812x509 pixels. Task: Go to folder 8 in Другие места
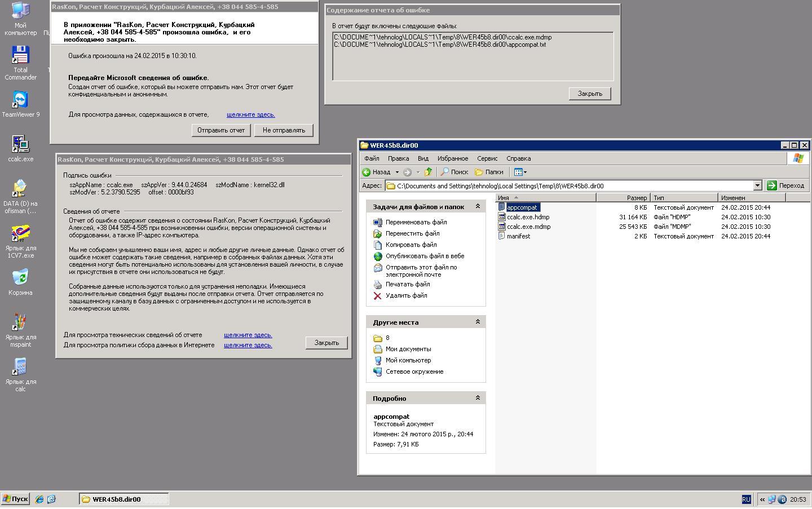pyautogui.click(x=381, y=338)
